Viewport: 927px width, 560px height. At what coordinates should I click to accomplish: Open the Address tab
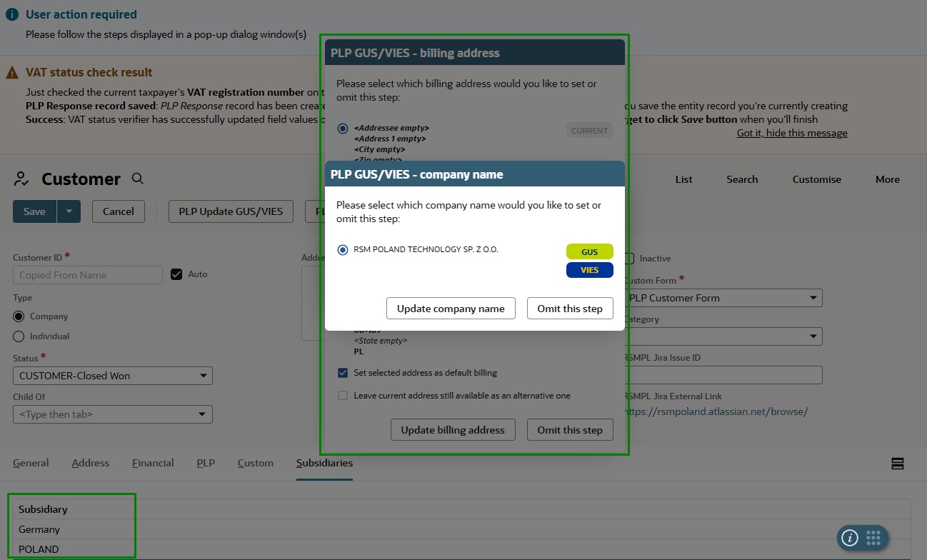(x=90, y=463)
